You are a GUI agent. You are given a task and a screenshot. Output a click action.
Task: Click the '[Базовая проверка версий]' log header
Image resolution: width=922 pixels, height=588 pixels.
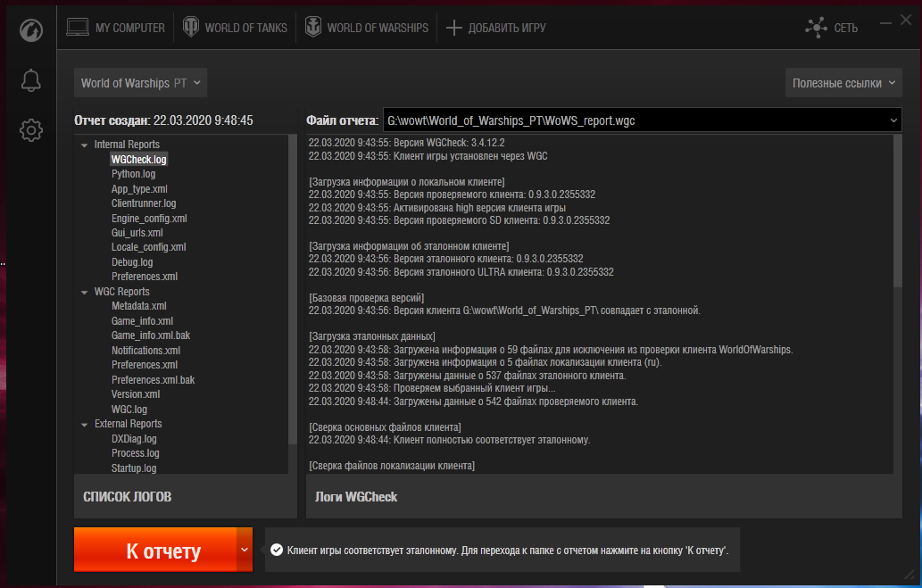tap(366, 298)
